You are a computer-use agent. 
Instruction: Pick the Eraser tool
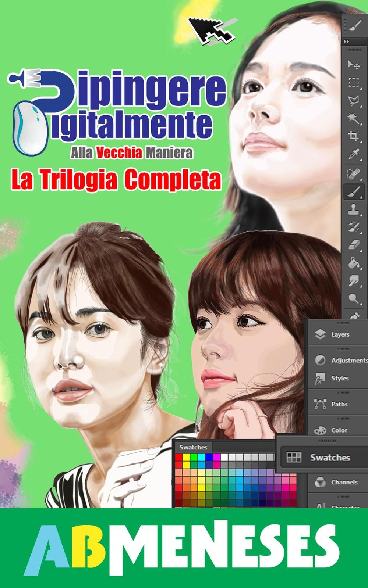354,245
